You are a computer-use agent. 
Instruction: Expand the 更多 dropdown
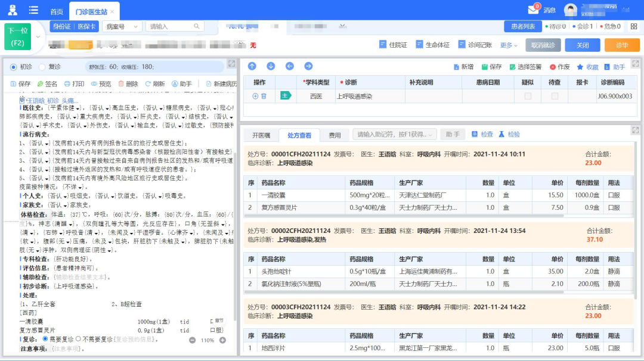[509, 45]
